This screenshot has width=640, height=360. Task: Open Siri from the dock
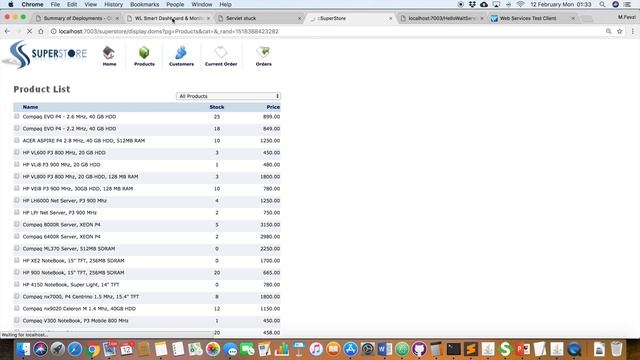point(40,349)
